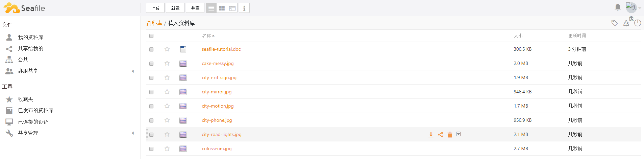
Task: Click the 上传 upload button
Action: (155, 8)
